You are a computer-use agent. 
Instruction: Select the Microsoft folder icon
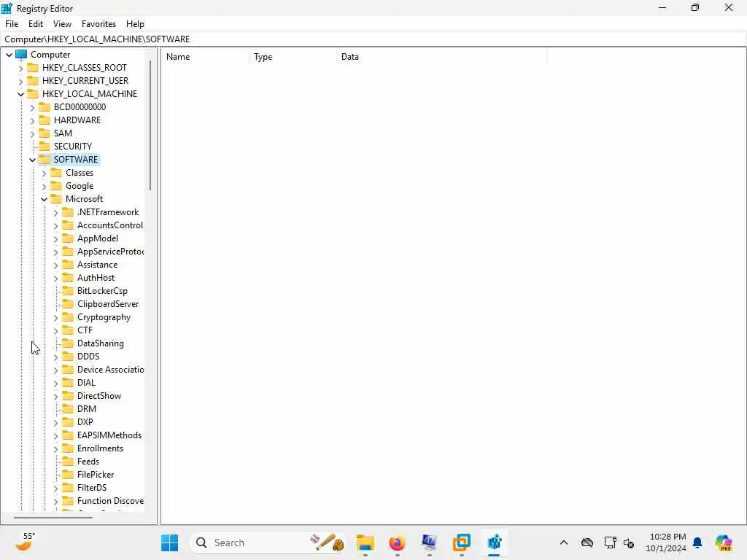(56, 198)
